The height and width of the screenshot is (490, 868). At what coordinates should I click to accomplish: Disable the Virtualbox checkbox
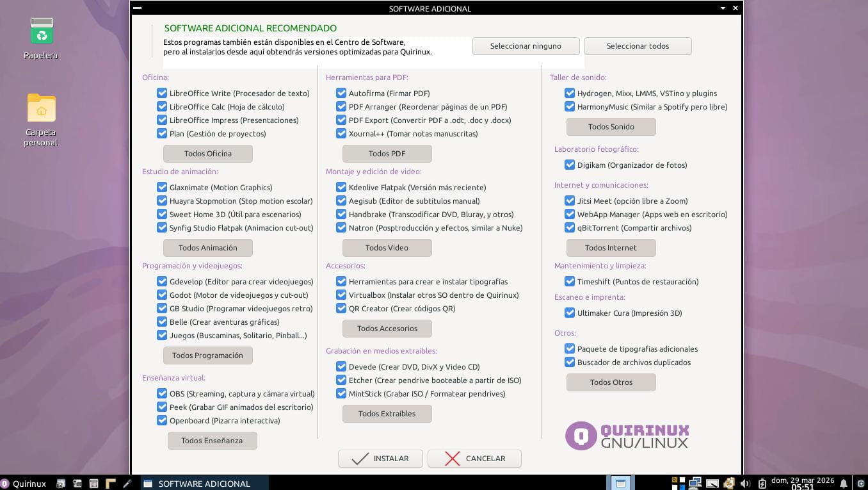tap(341, 295)
